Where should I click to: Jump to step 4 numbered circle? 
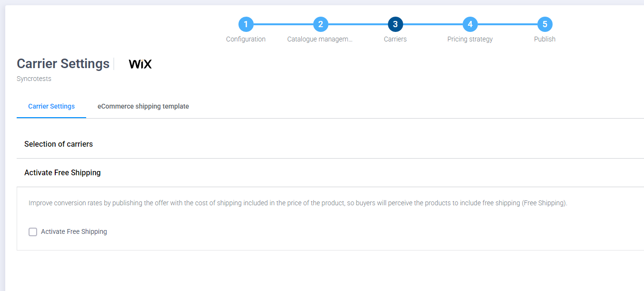(x=470, y=24)
